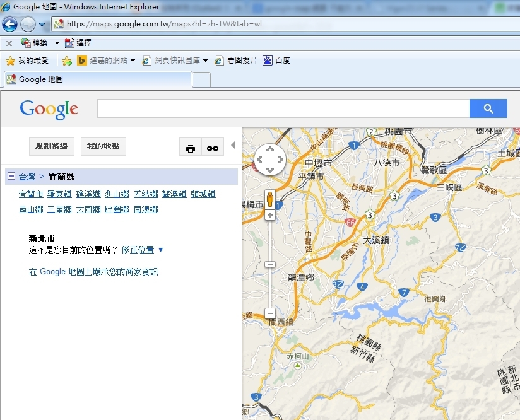Open 我的地點 button

click(103, 146)
